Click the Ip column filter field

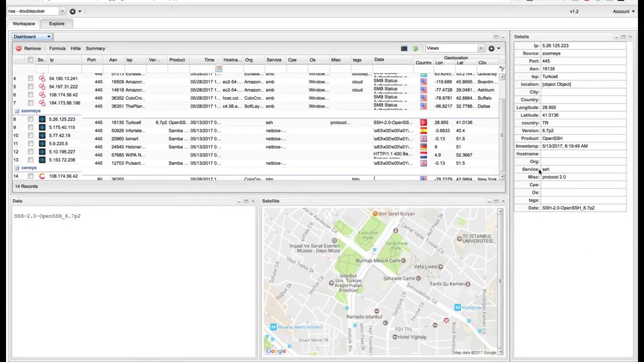click(64, 69)
